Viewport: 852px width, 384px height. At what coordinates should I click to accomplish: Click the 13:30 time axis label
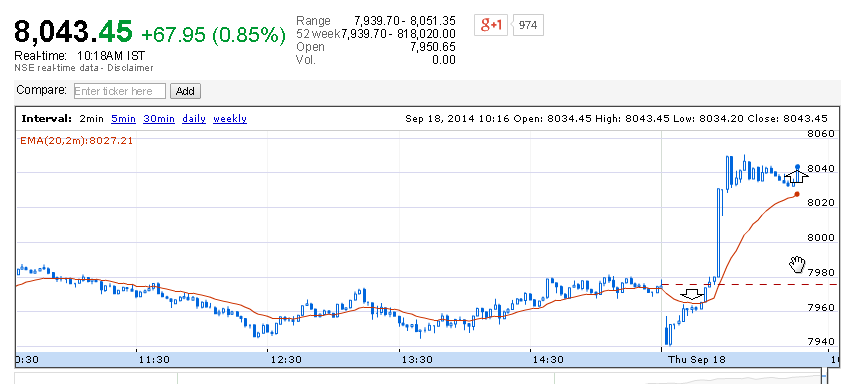[417, 360]
